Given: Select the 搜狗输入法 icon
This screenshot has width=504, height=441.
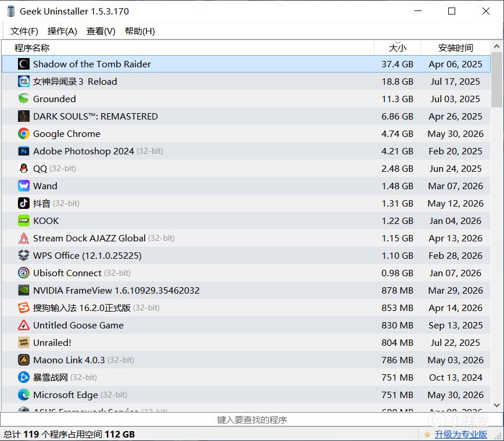Looking at the screenshot, I should [23, 308].
